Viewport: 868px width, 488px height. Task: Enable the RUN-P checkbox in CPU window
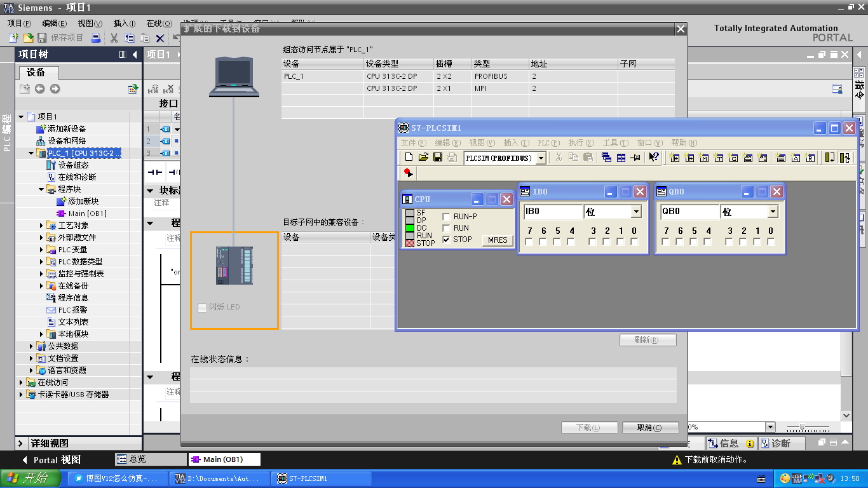pos(446,217)
